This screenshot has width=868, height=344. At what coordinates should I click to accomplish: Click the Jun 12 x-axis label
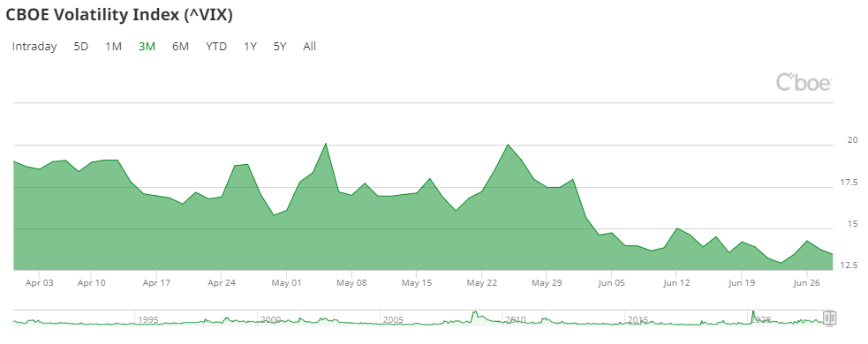pyautogui.click(x=676, y=283)
